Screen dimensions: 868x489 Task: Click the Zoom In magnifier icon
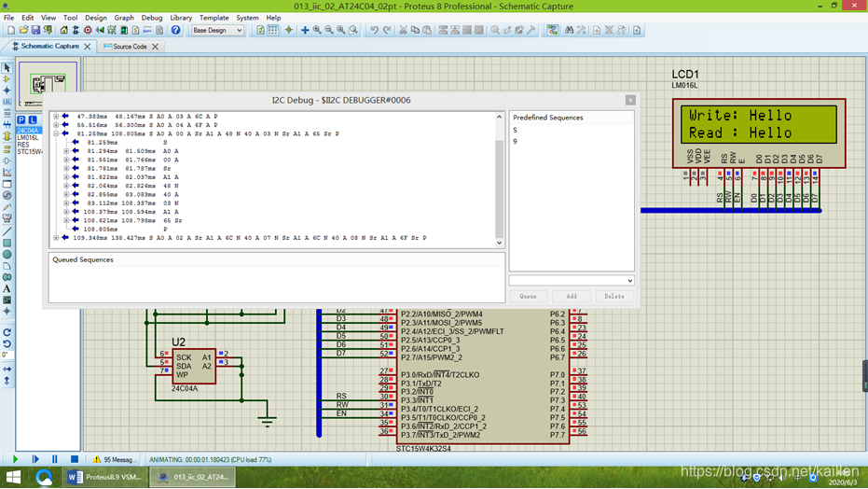[317, 31]
